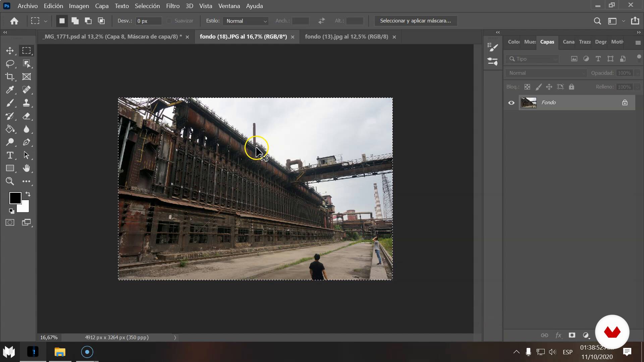Select the Zoom tool
644x362 pixels.
[x=10, y=181]
